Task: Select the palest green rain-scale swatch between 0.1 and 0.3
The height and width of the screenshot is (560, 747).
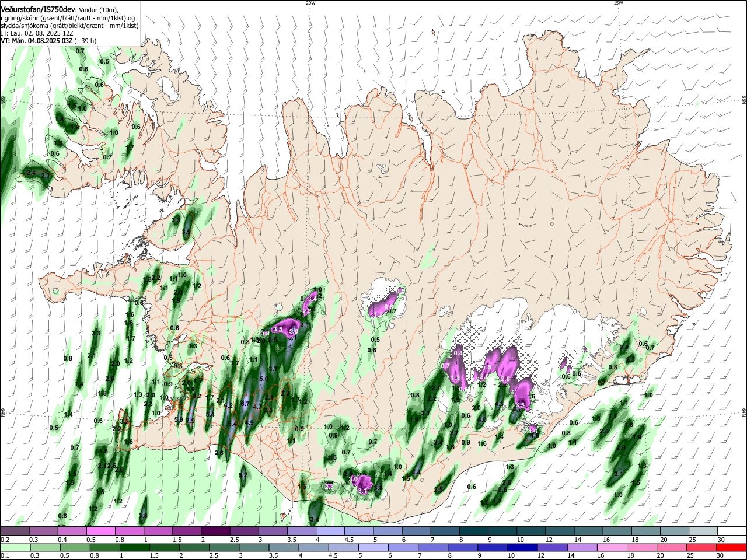Action: click(x=15, y=547)
